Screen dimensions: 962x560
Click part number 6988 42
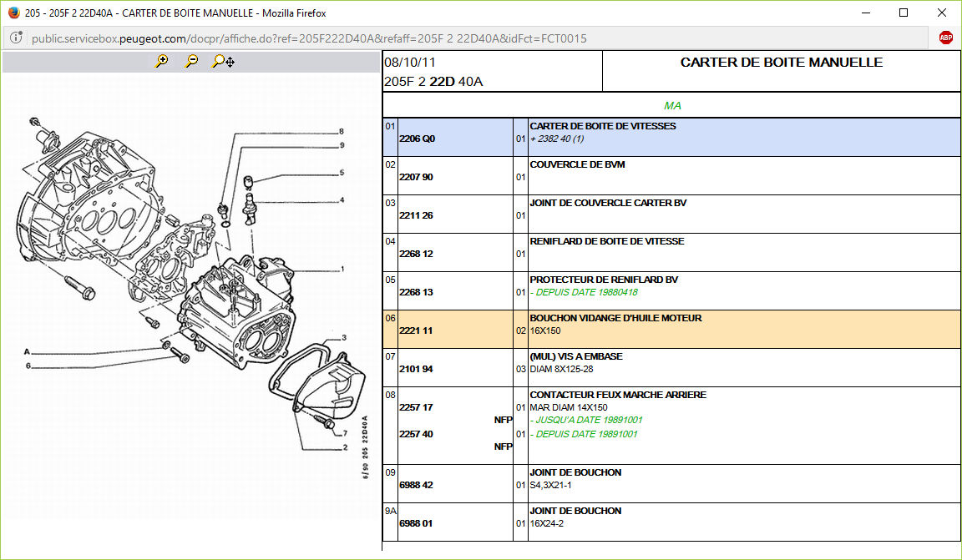(x=416, y=485)
